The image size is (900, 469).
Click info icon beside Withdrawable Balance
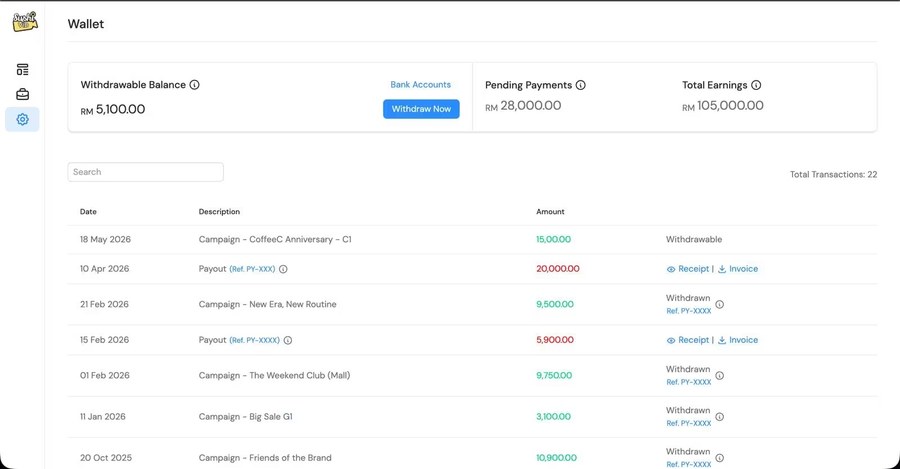[195, 85]
